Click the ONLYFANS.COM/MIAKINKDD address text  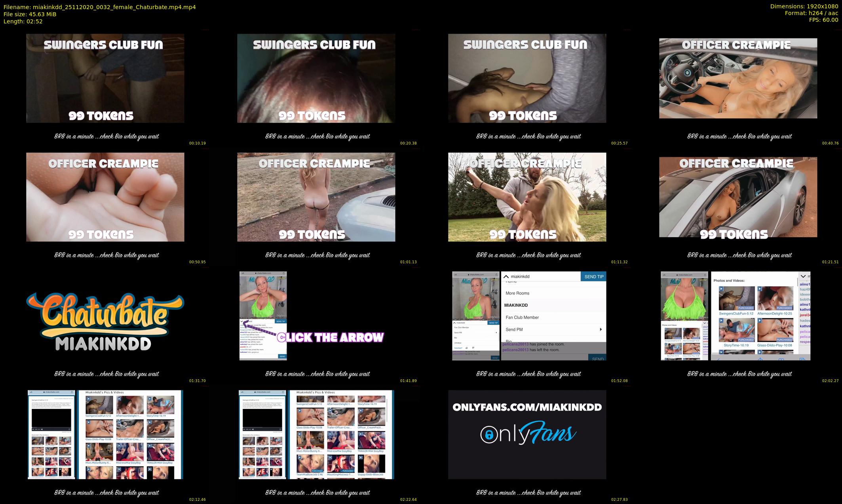(x=527, y=407)
